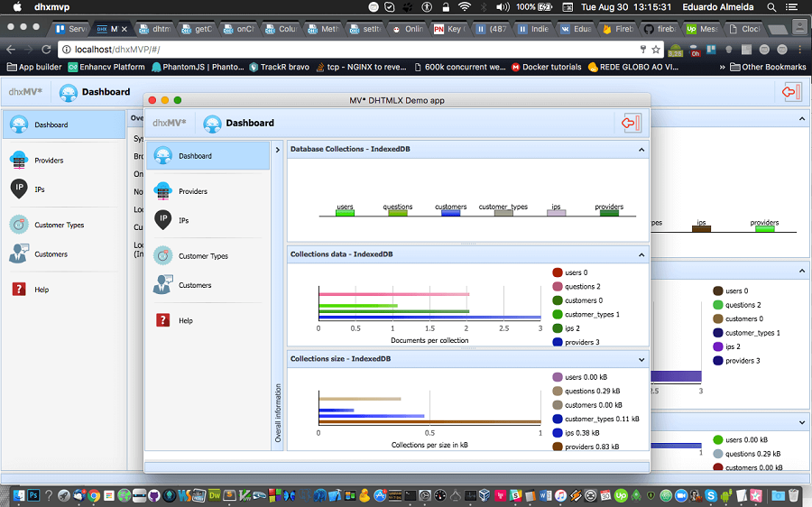Viewport: 812px width, 507px height.
Task: Switch to the Fireb browser tab
Action: tap(618, 29)
